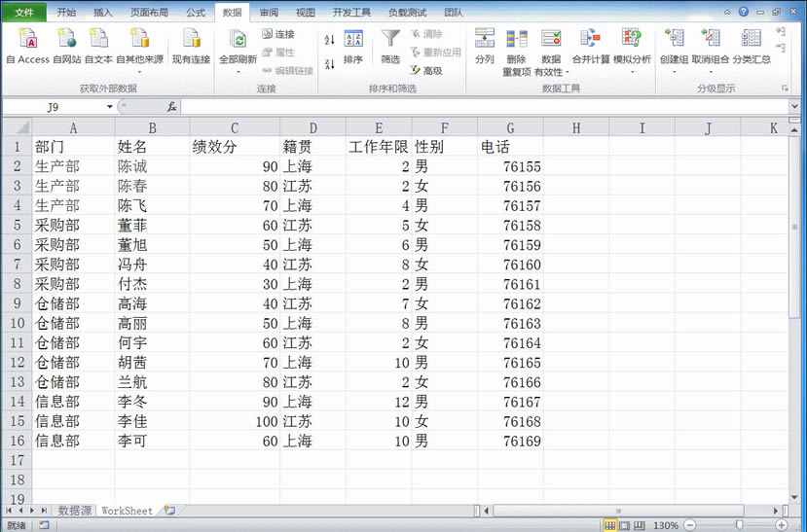Click the 全部刷新 refresh all icon
This screenshot has width=807, height=532.
click(238, 41)
